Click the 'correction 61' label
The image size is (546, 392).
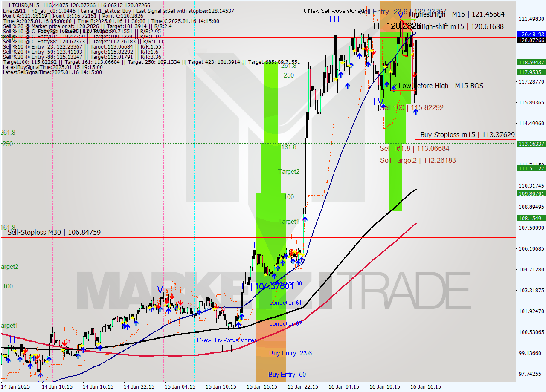pos(286,303)
